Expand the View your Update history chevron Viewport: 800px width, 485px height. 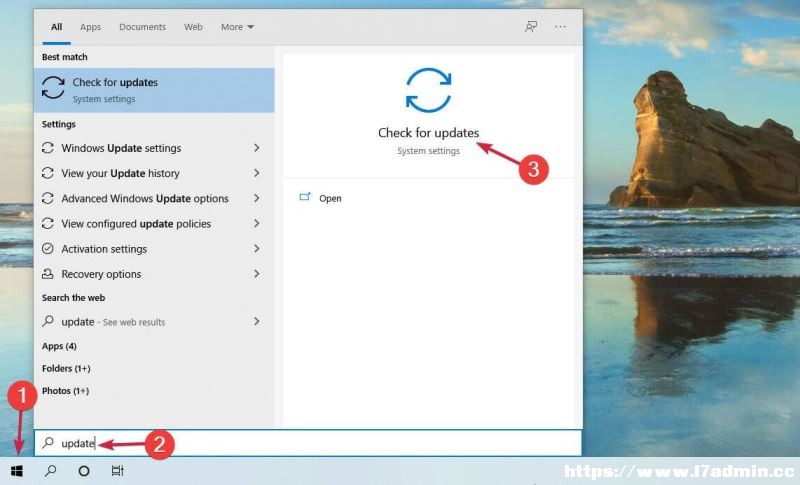[x=257, y=173]
